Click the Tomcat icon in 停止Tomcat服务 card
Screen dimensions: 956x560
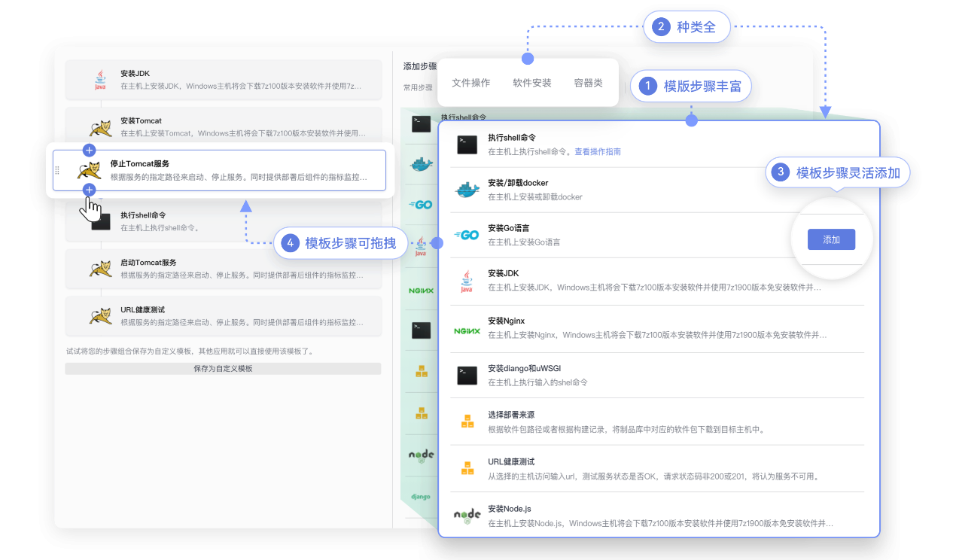pos(89,170)
